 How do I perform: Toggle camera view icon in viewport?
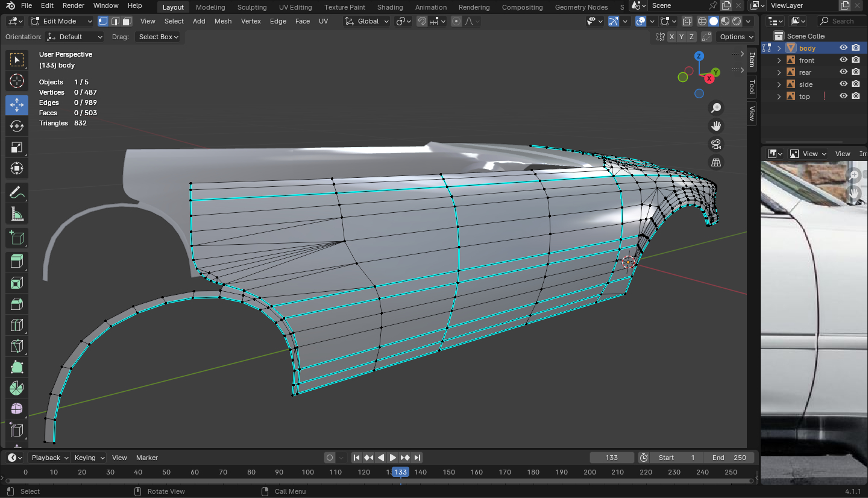(x=716, y=144)
